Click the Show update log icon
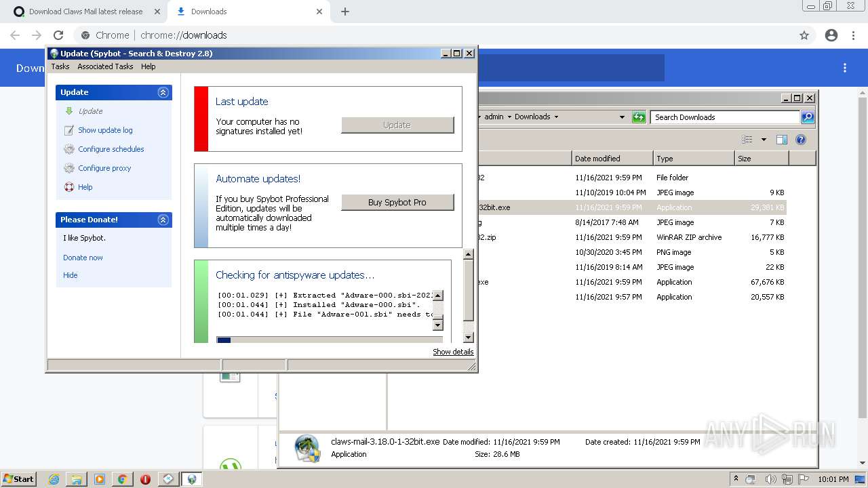This screenshot has width=868, height=488. [69, 130]
